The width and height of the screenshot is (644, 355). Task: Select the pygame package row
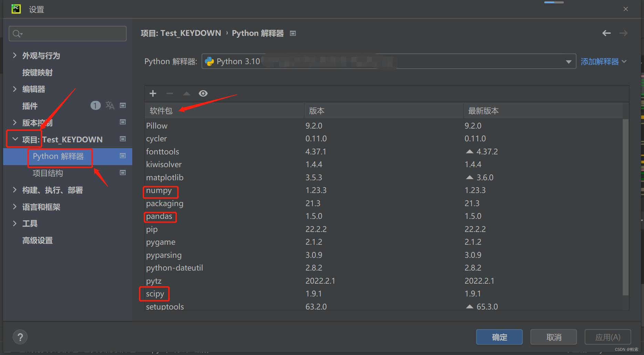click(x=384, y=242)
